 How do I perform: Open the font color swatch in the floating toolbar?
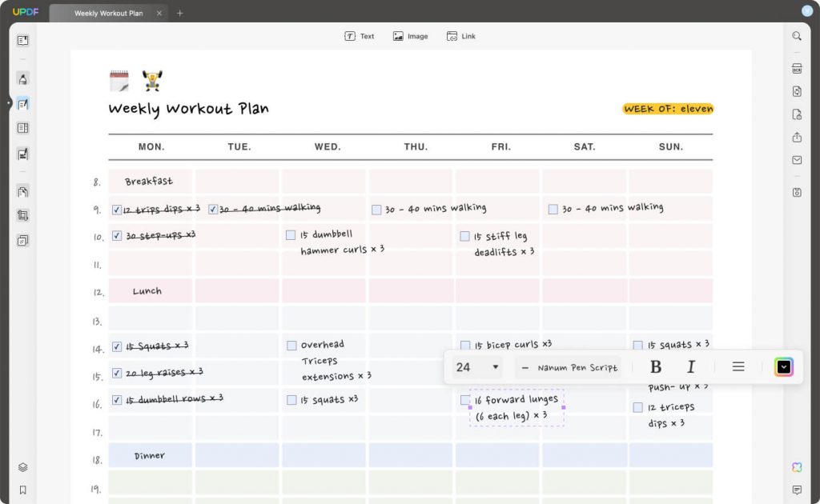[782, 367]
